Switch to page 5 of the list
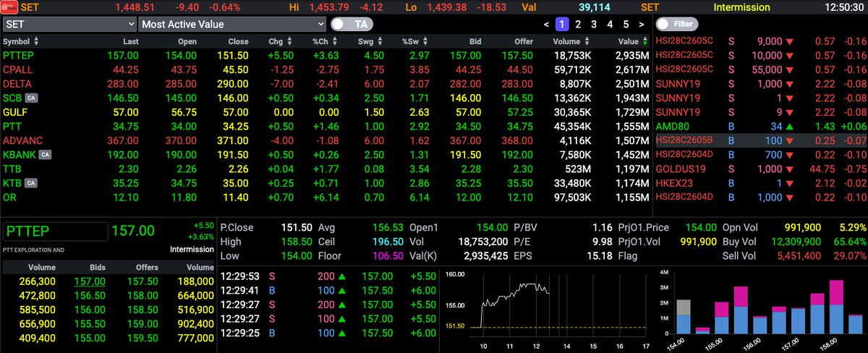The width and height of the screenshot is (868, 353). coord(626,24)
